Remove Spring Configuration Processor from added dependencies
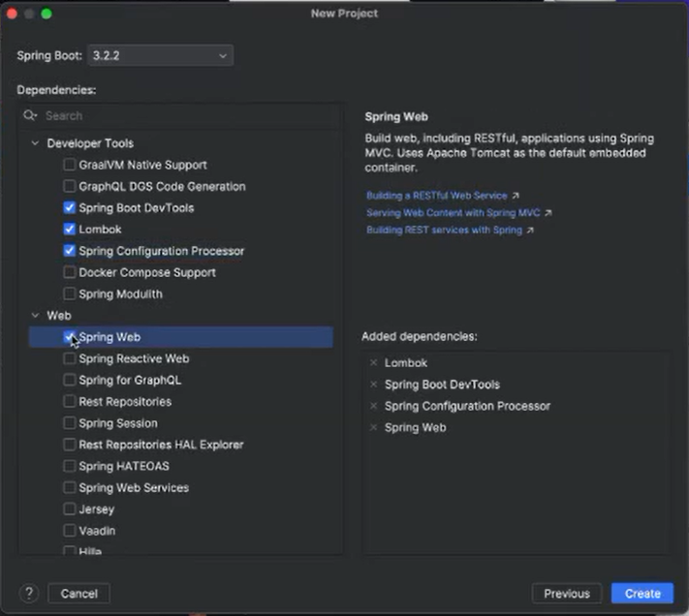 point(373,406)
